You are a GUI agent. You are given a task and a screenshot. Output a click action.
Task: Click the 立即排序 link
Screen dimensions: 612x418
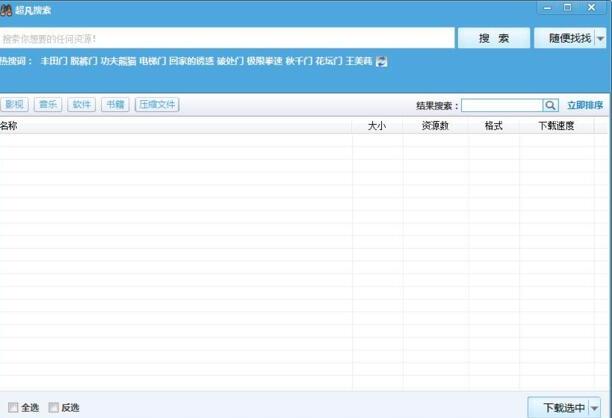[585, 105]
